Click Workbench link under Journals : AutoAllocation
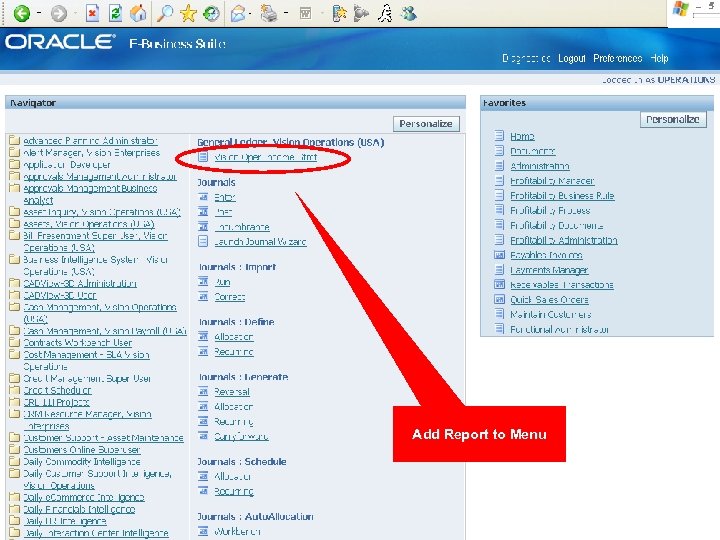 pos(237,531)
